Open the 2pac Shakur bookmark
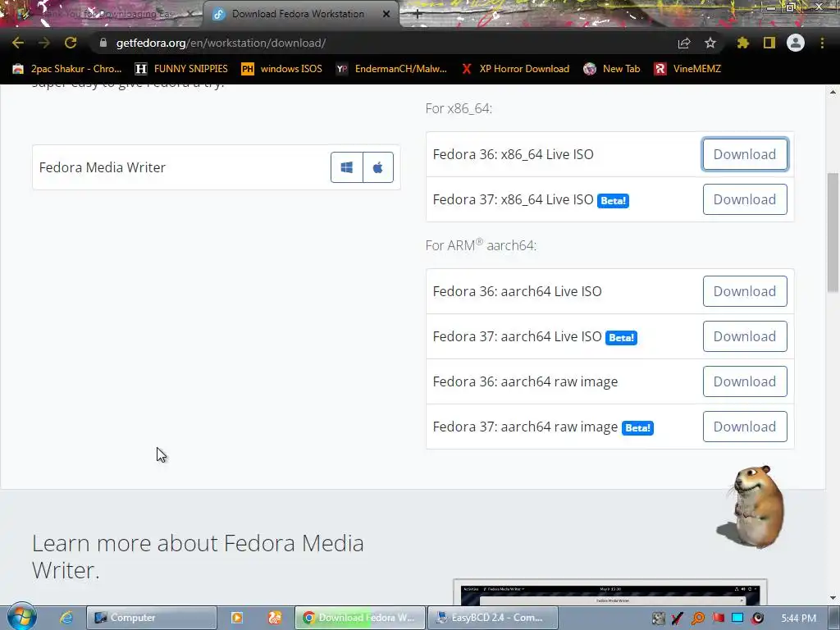The height and width of the screenshot is (630, 840). coord(67,69)
